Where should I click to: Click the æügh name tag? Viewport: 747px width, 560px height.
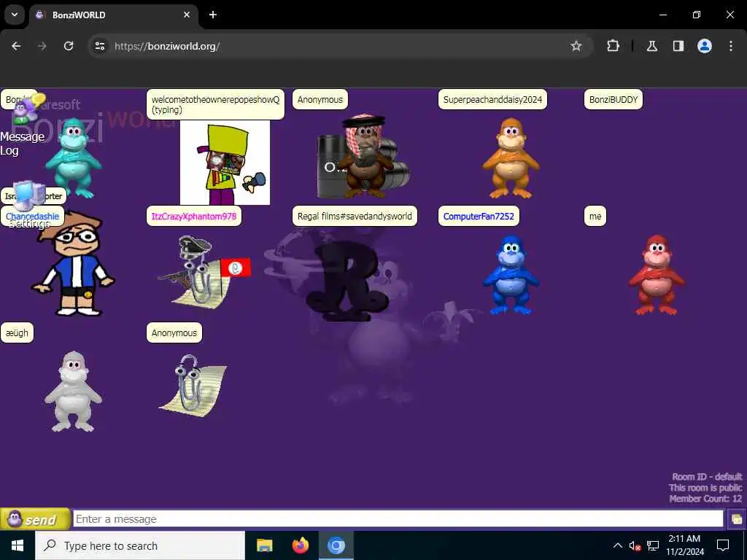click(x=18, y=332)
